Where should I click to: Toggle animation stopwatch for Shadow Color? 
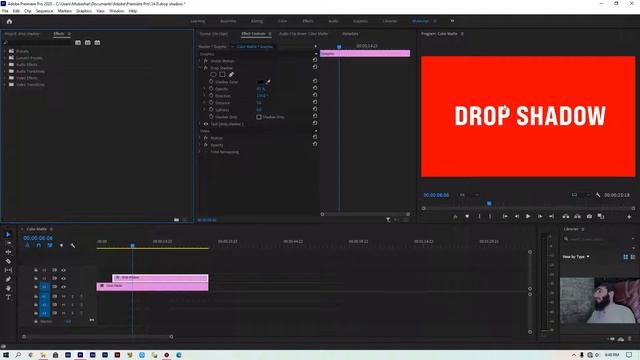pyautogui.click(x=211, y=82)
